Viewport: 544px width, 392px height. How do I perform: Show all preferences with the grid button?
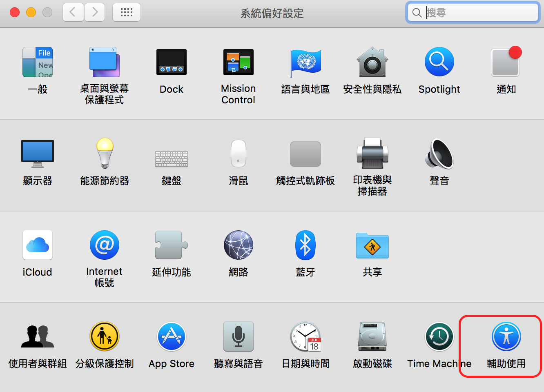pyautogui.click(x=127, y=12)
